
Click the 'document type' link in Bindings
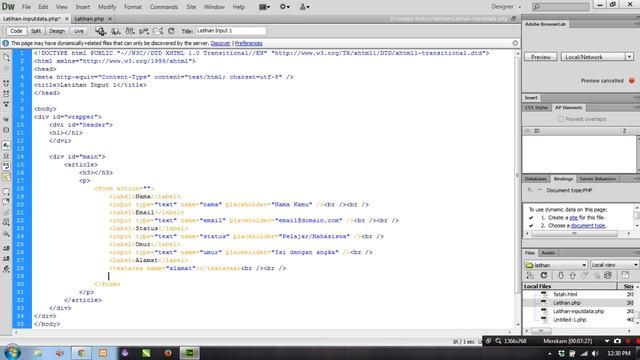click(x=588, y=225)
